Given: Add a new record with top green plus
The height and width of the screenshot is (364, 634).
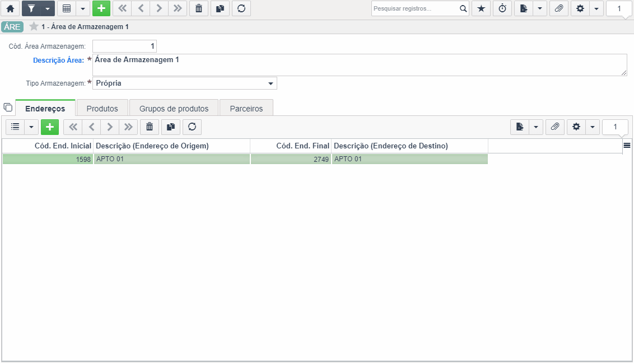Looking at the screenshot, I should 101,8.
